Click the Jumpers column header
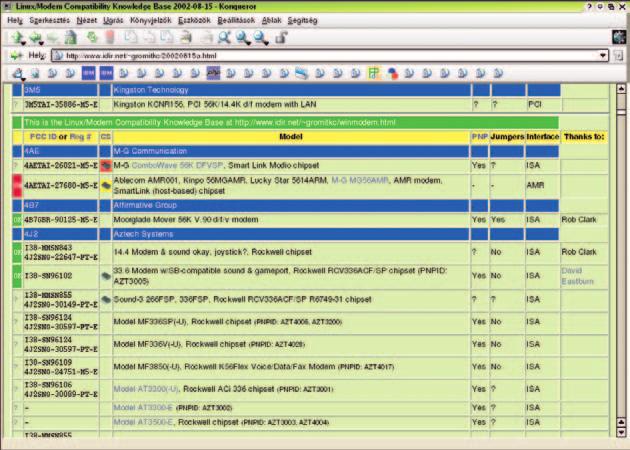 point(507,137)
